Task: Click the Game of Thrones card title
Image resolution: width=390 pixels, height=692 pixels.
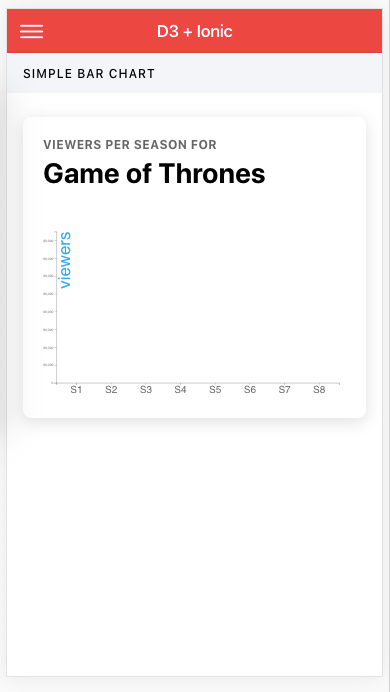Action: coord(154,173)
